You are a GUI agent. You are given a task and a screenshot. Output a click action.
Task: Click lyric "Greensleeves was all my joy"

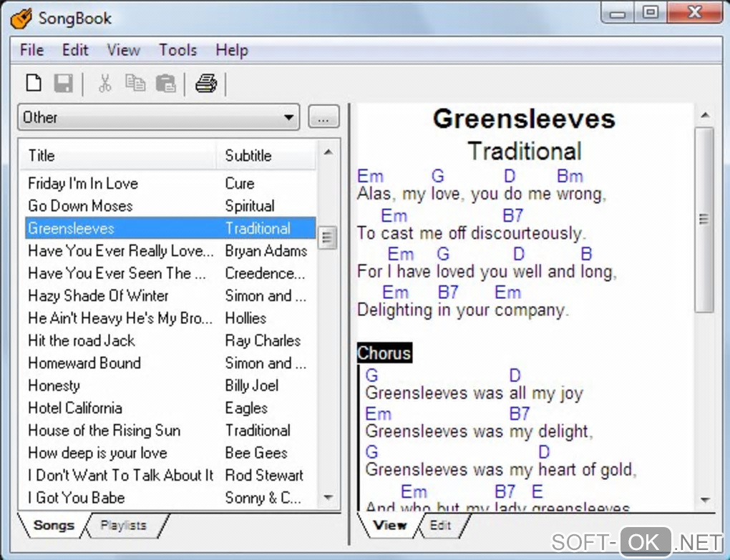474,393
